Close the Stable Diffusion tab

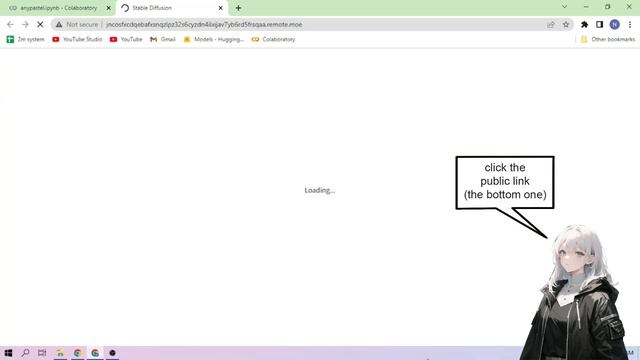[220, 8]
